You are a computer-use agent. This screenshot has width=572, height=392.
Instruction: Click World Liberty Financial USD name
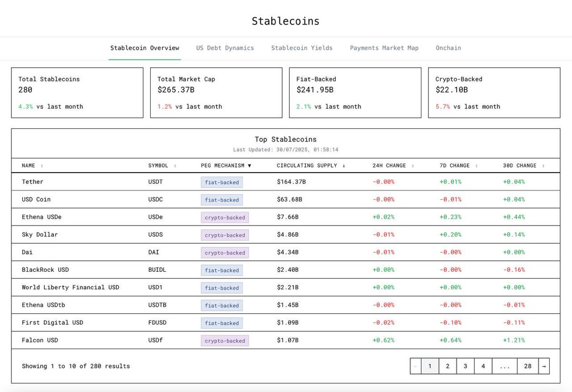tap(71, 288)
